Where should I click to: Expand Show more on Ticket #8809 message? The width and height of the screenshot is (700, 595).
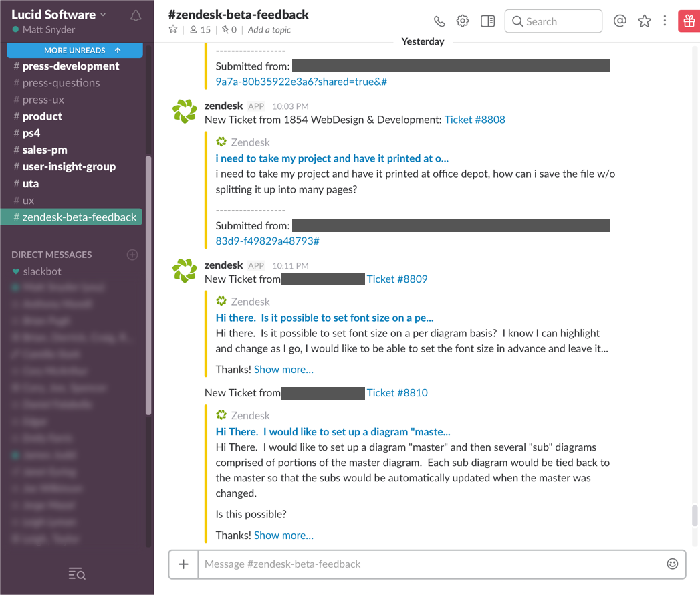pos(283,369)
